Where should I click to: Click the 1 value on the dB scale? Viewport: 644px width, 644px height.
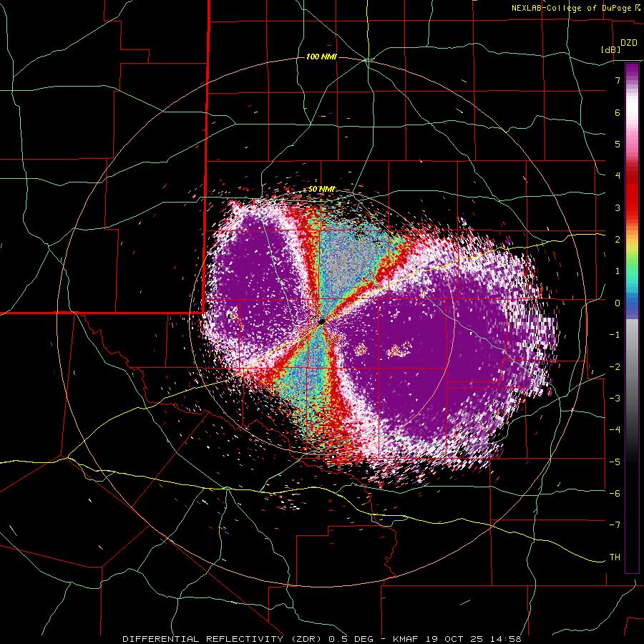click(618, 271)
